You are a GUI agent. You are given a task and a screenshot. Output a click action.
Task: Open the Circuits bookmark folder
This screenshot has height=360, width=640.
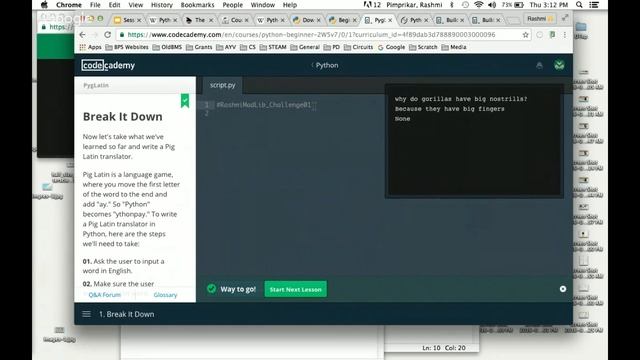click(x=358, y=47)
